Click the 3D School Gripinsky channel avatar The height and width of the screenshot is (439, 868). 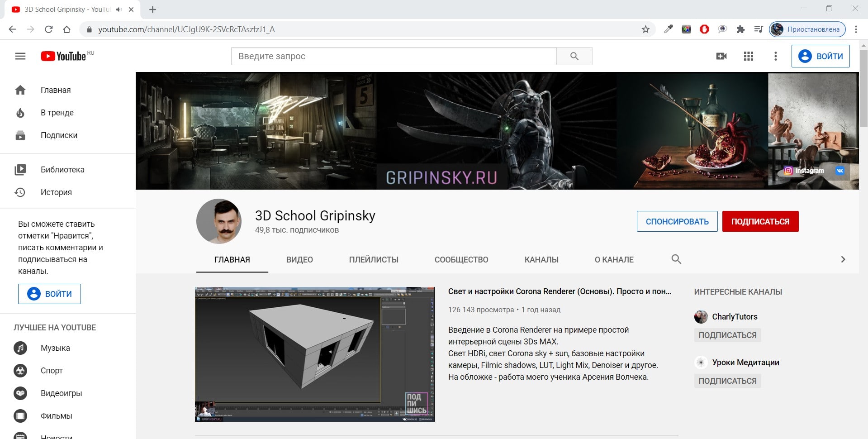(219, 221)
